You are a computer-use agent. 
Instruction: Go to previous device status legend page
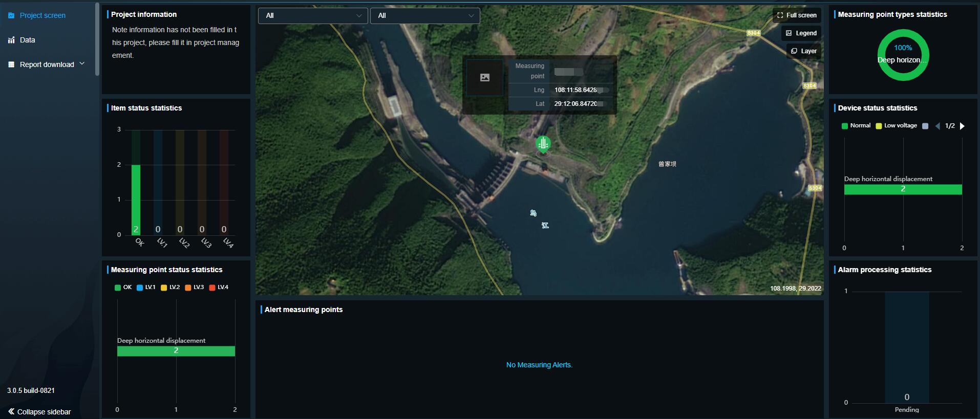(938, 126)
